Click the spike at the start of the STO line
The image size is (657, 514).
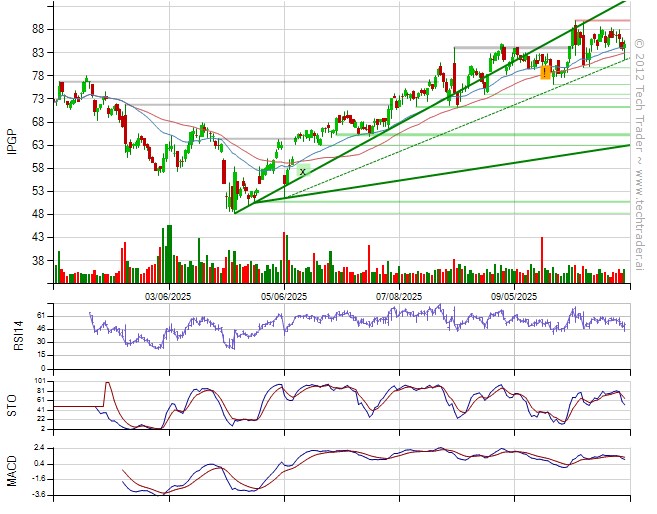(107, 383)
